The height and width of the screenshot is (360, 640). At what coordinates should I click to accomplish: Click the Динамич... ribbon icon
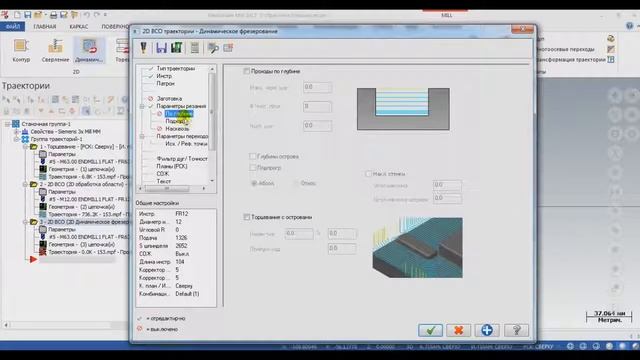(89, 50)
